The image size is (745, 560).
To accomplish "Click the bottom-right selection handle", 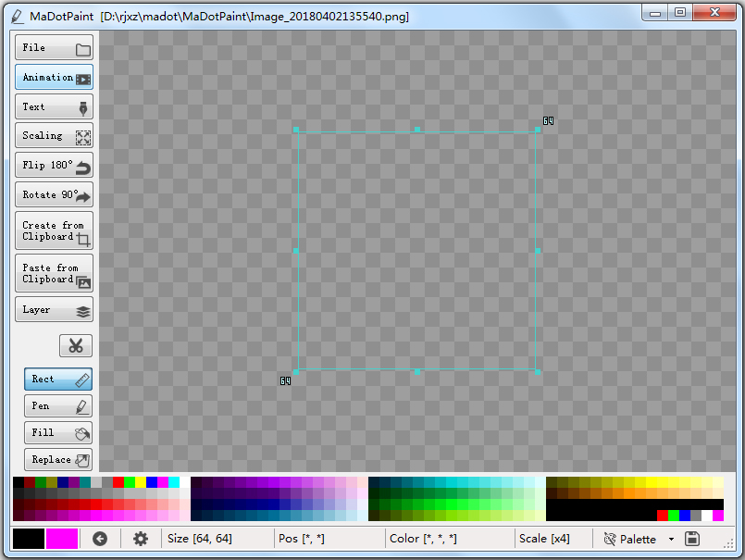I will [x=538, y=372].
